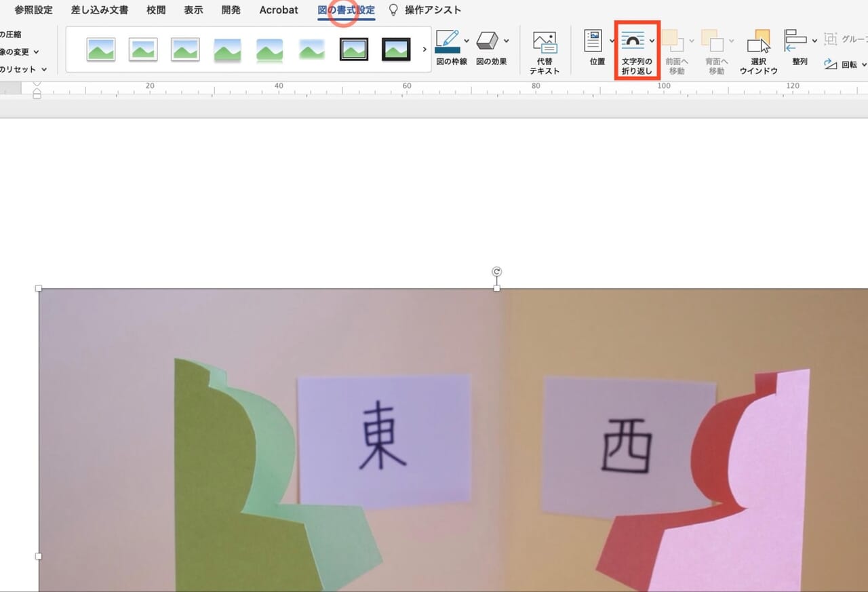
Task: Switch to the 校閲 tab
Action: click(x=155, y=9)
